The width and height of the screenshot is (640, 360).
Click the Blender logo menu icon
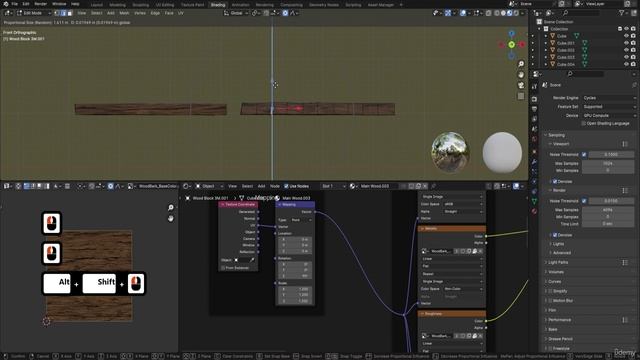6,4
